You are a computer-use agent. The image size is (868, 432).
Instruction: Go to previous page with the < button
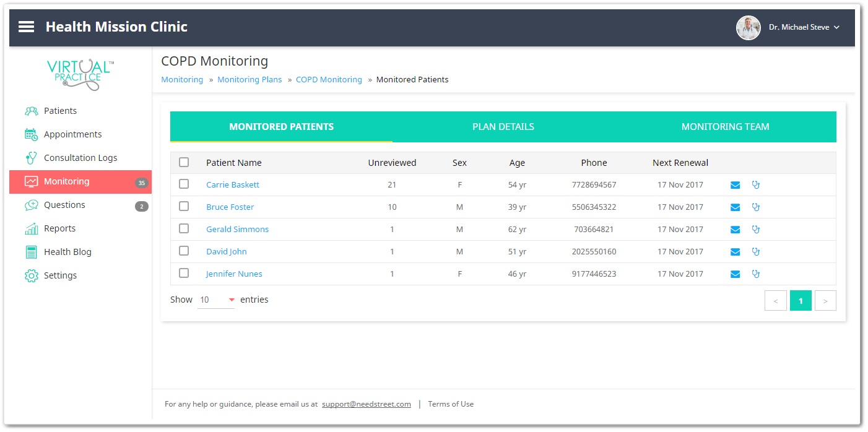[776, 301]
